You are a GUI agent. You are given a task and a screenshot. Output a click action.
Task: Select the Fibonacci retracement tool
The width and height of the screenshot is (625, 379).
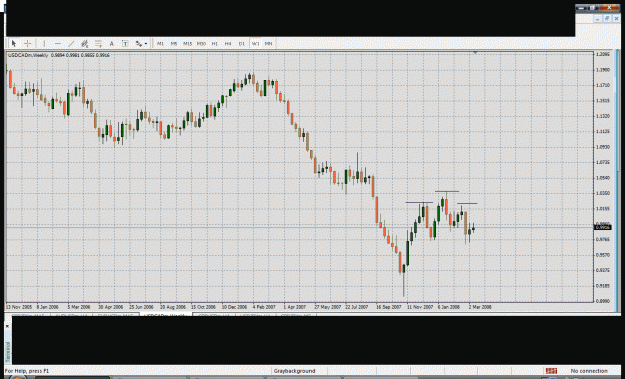(98, 43)
